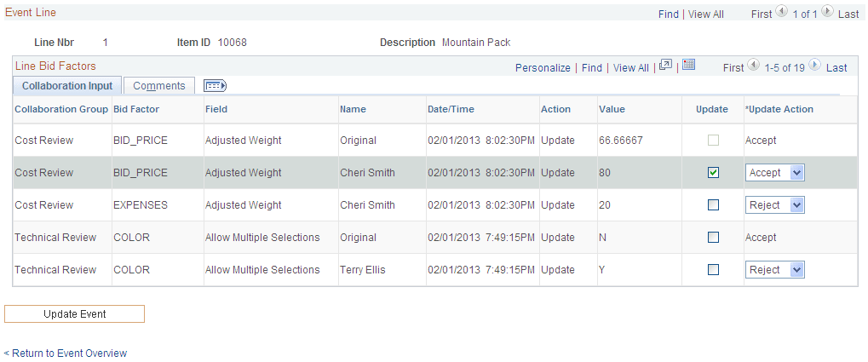Check Update box for EXPENSES row
This screenshot has width=868, height=362.
[714, 204]
